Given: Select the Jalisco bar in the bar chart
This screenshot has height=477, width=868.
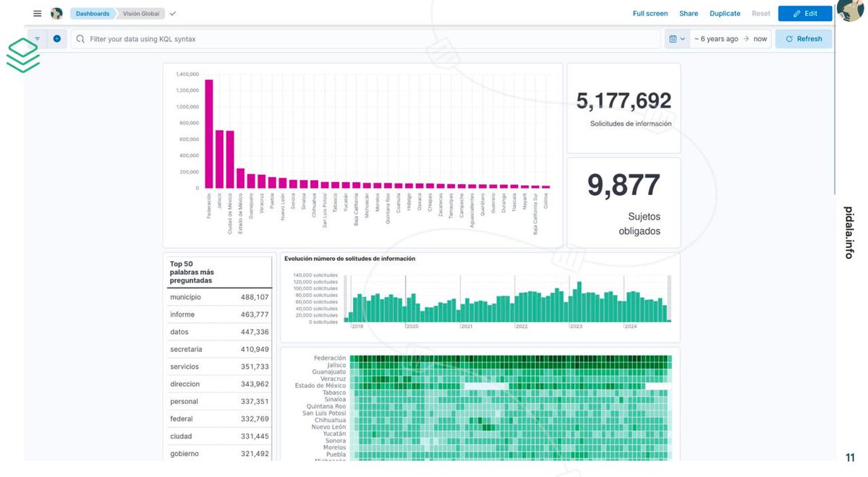Looking at the screenshot, I should 219,159.
